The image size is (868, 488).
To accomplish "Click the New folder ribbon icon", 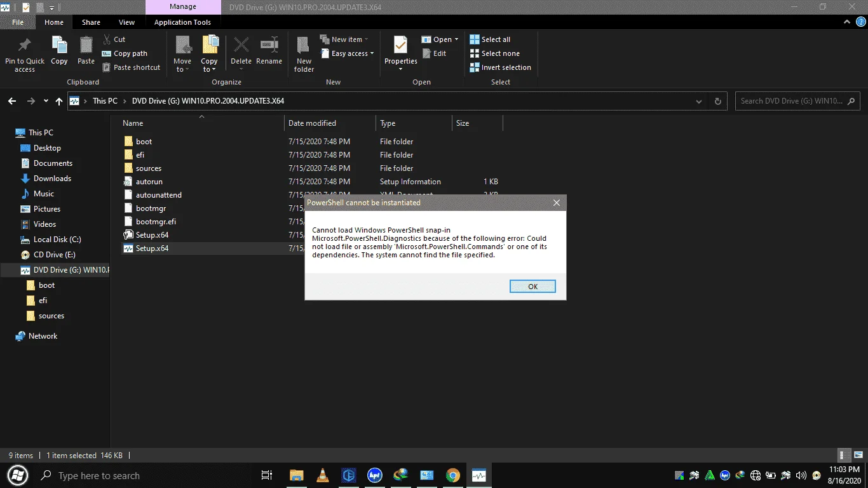I will [x=304, y=46].
